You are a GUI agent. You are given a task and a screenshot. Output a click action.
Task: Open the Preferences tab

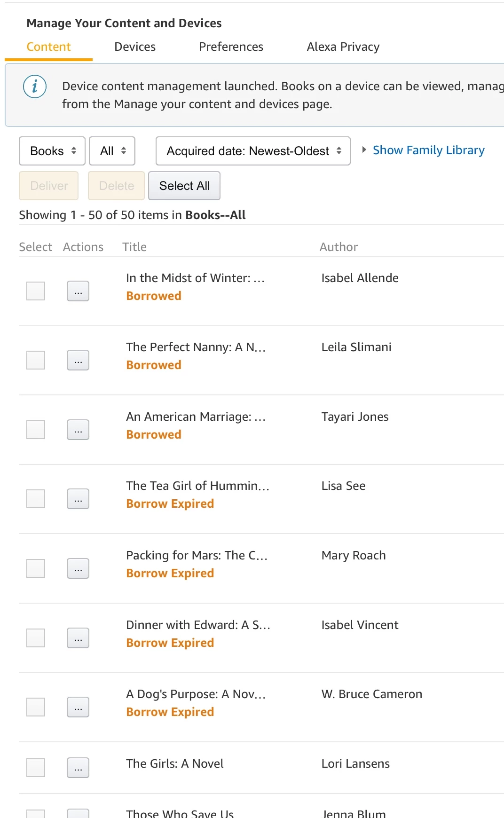point(231,47)
